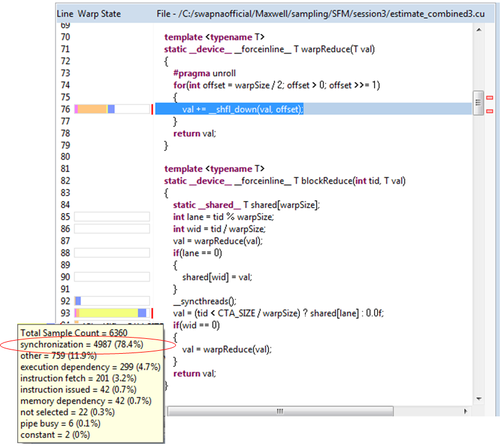Viewport: 504px width, 448px height.
Task: Select the blue segment of line 76 warp bar
Action: pyautogui.click(x=111, y=109)
